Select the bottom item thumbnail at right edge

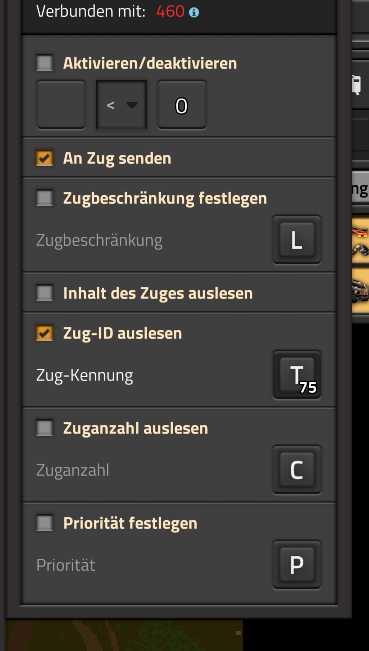(360, 289)
